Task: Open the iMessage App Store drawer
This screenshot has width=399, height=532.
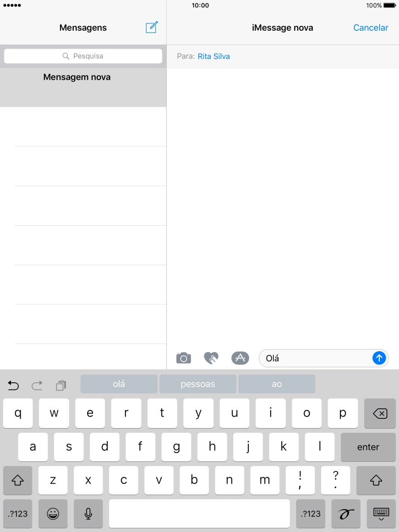Action: click(240, 358)
